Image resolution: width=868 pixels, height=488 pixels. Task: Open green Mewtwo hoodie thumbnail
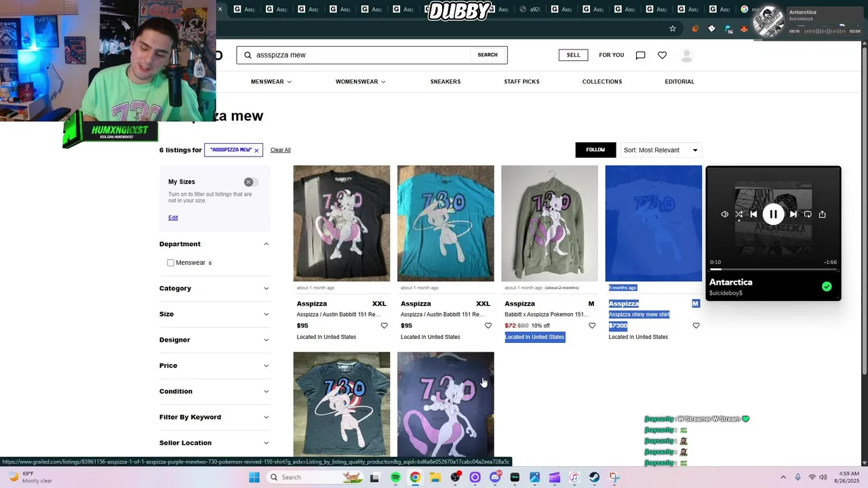click(549, 223)
